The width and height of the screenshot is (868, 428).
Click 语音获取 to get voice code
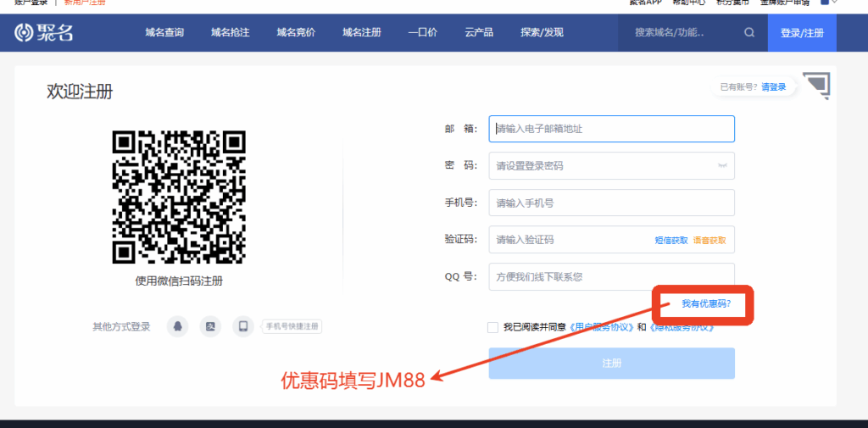coord(709,241)
